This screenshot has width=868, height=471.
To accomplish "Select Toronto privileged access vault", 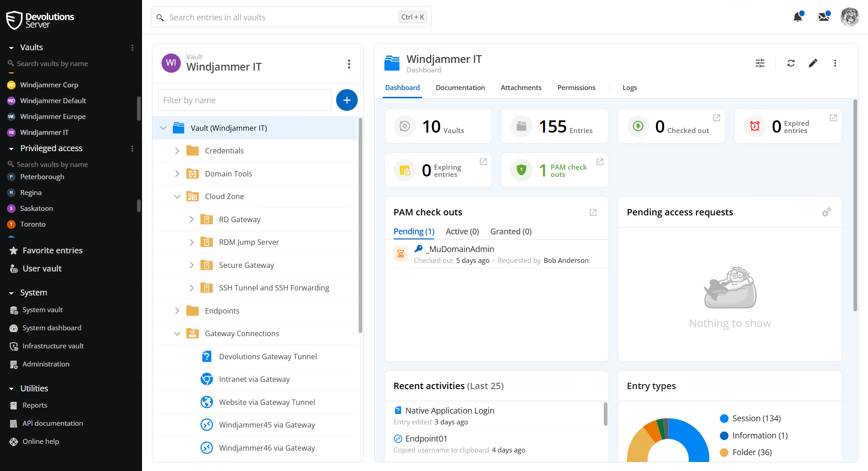I will (x=33, y=224).
